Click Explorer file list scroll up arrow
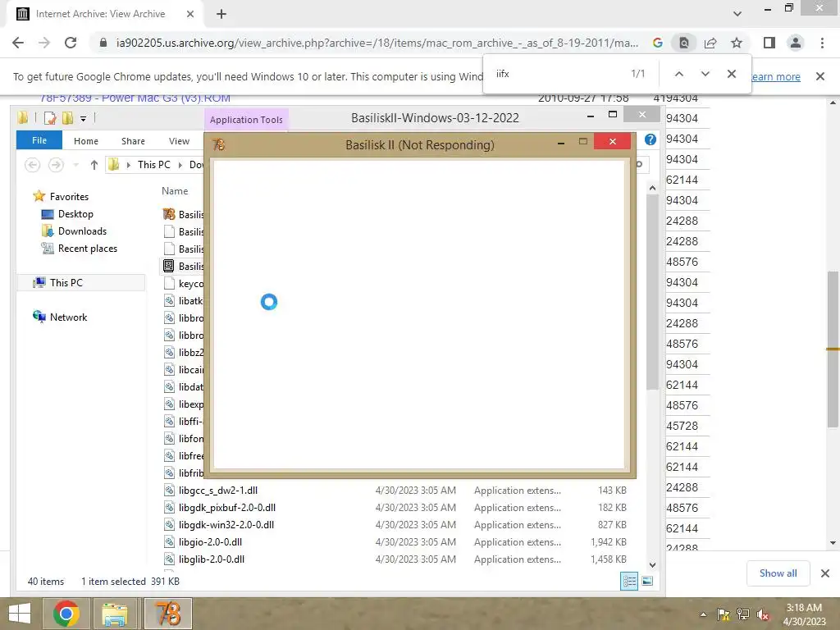This screenshot has height=630, width=840. coord(652,188)
